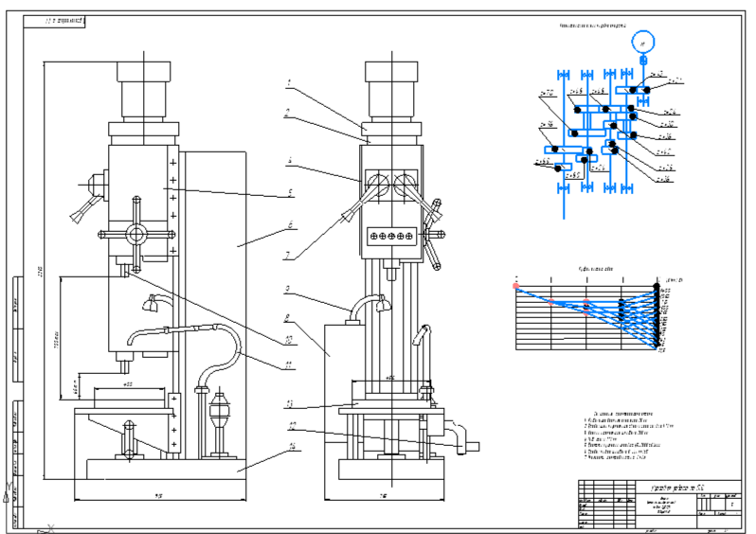This screenshot has height=534, width=756.
Task: Click the table crank handle at lower right
Action: (463, 437)
